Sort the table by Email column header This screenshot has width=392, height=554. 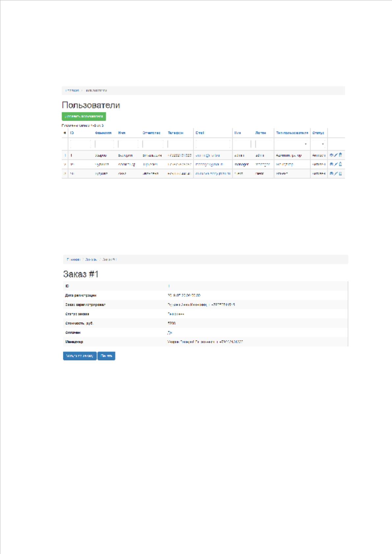[x=200, y=133]
